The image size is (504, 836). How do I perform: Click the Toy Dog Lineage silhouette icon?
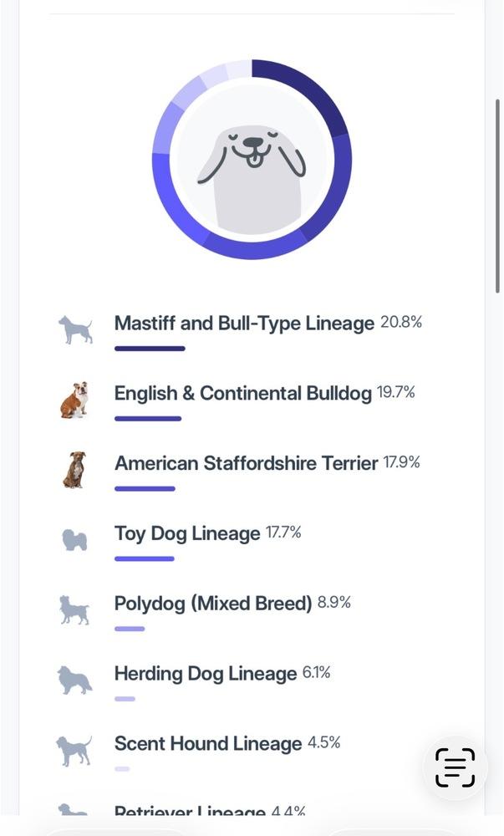[74, 539]
